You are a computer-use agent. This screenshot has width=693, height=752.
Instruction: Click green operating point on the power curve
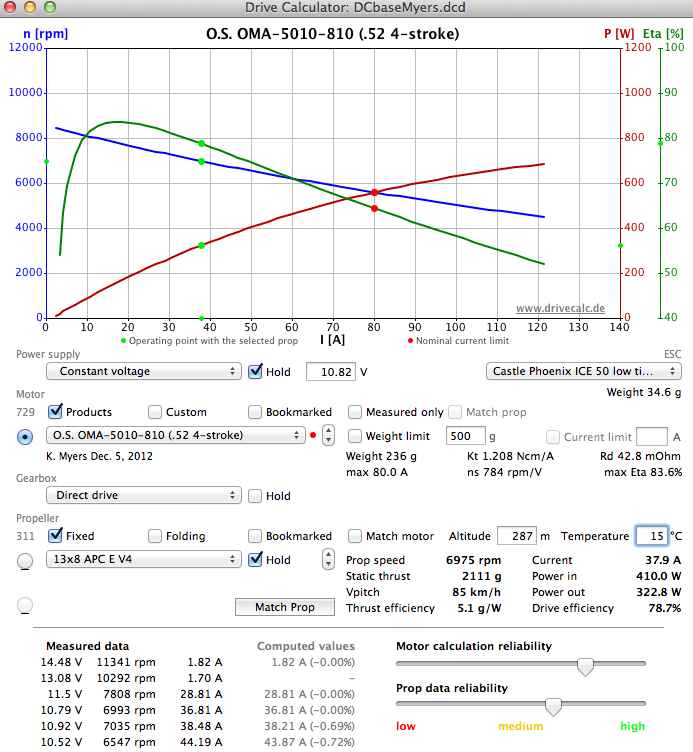pyautogui.click(x=201, y=246)
